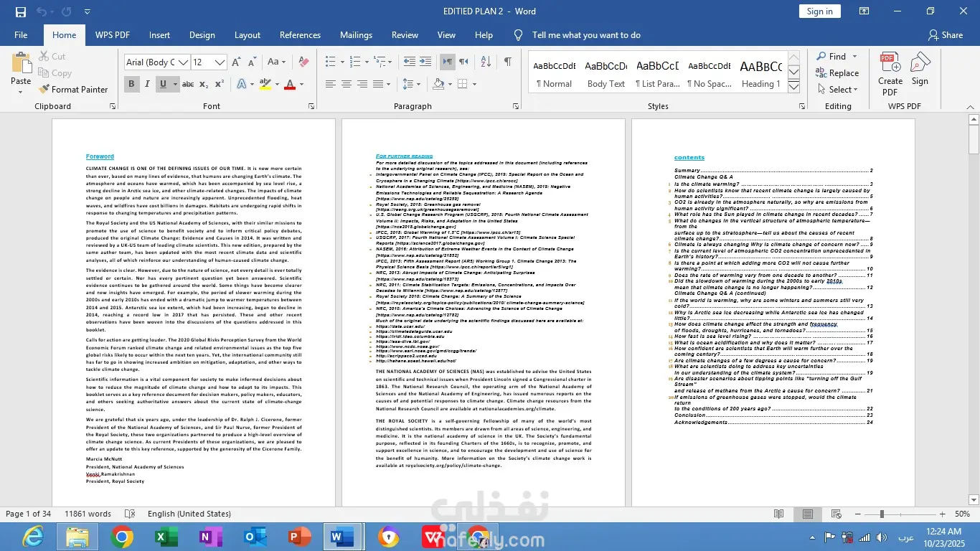Toggle Underline formatting
Screen dimensions: 980x551
(x=163, y=85)
